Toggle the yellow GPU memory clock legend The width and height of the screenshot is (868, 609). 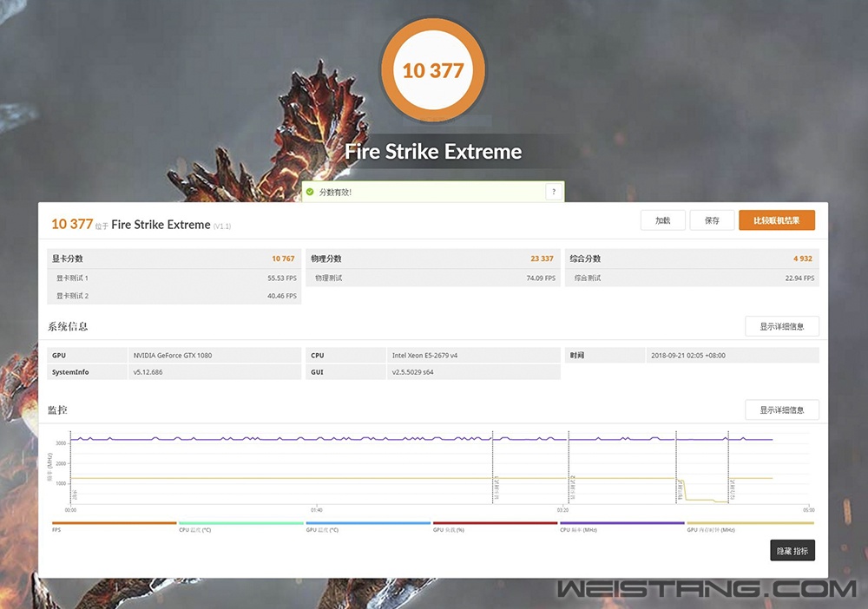[749, 524]
